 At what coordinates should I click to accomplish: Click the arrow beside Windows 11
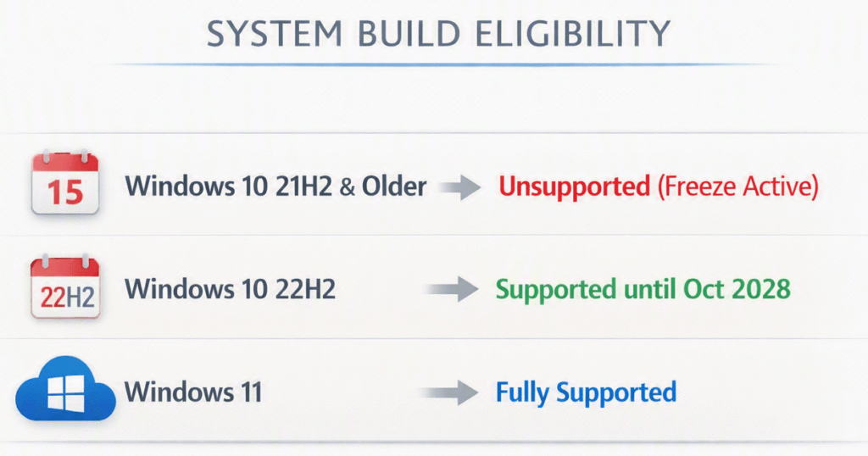click(x=449, y=393)
